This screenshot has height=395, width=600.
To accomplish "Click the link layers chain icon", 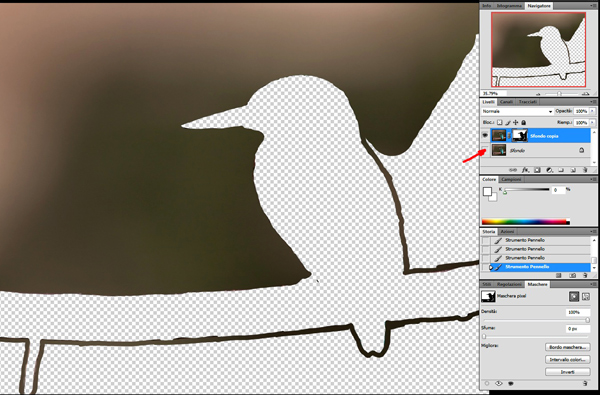I will (x=513, y=170).
